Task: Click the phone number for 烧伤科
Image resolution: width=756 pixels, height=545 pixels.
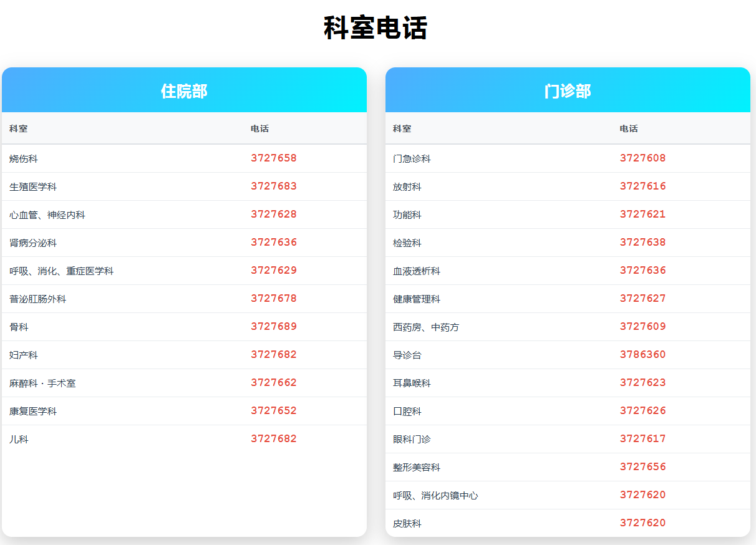Action: tap(274, 158)
